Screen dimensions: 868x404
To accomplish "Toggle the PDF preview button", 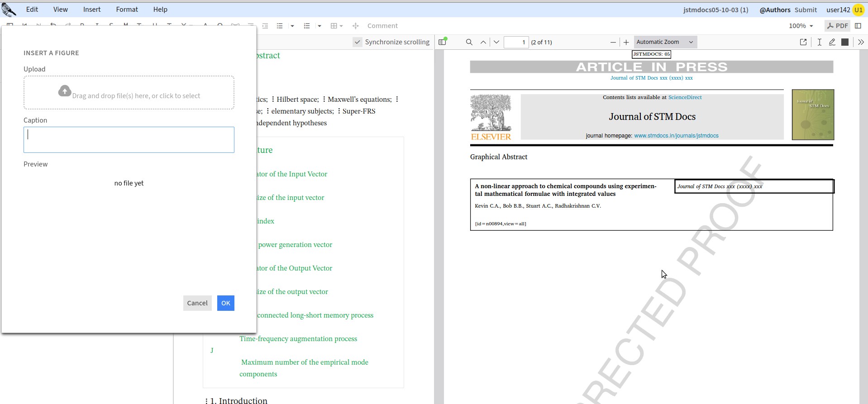I will (x=837, y=26).
